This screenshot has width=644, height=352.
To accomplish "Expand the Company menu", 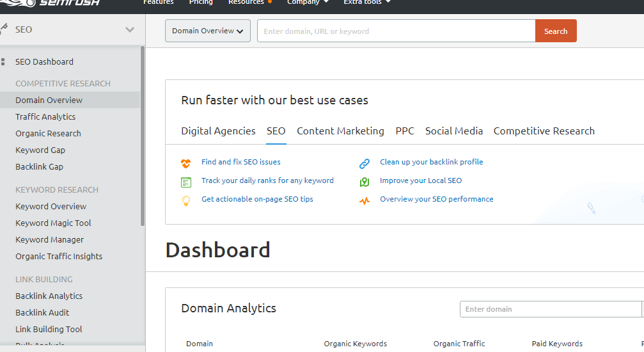I will tap(308, 2).
